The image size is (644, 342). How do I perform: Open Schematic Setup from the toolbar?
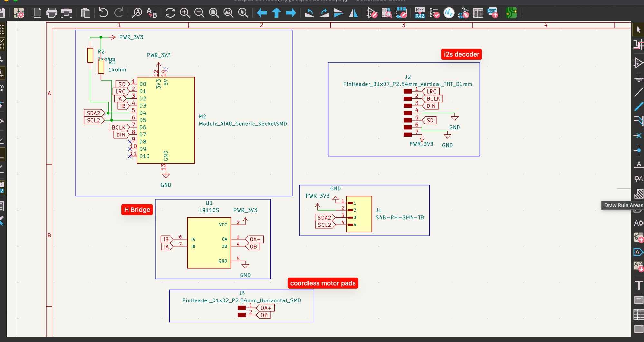19,13
